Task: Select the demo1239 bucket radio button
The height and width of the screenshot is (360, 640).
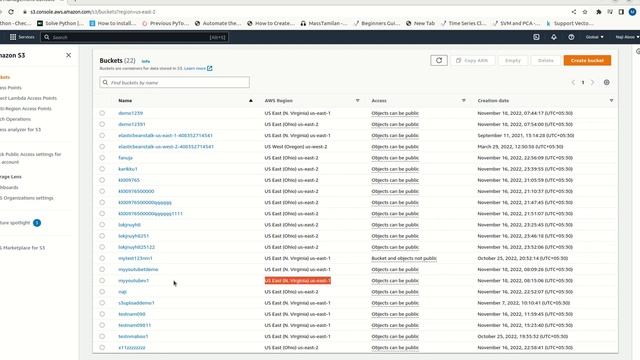Action: [x=102, y=113]
